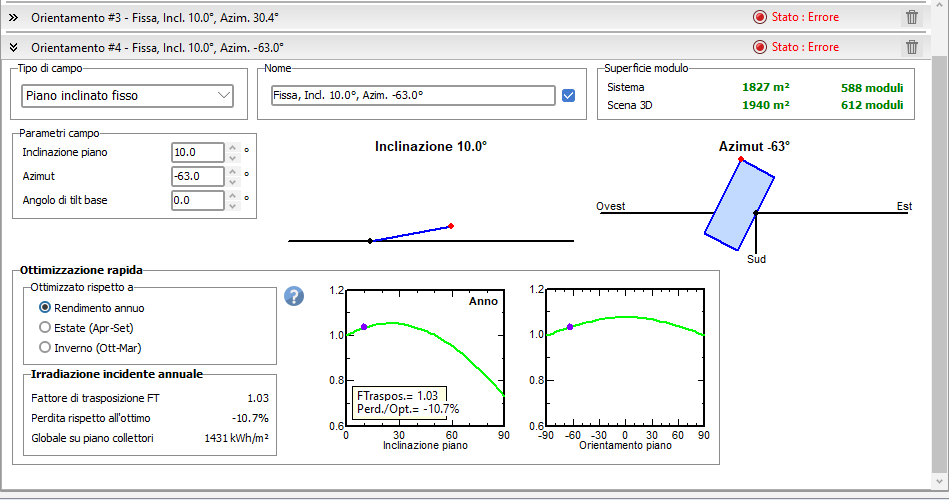Delete Orientamento #3 with trash icon
Screen dimensions: 949x500
pyautogui.click(x=911, y=17)
